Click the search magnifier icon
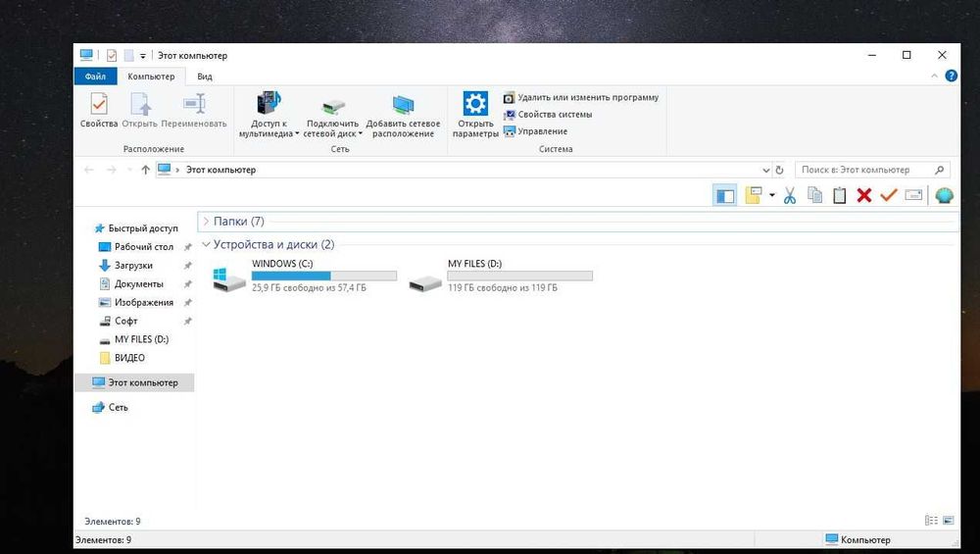The width and height of the screenshot is (980, 554). (939, 170)
